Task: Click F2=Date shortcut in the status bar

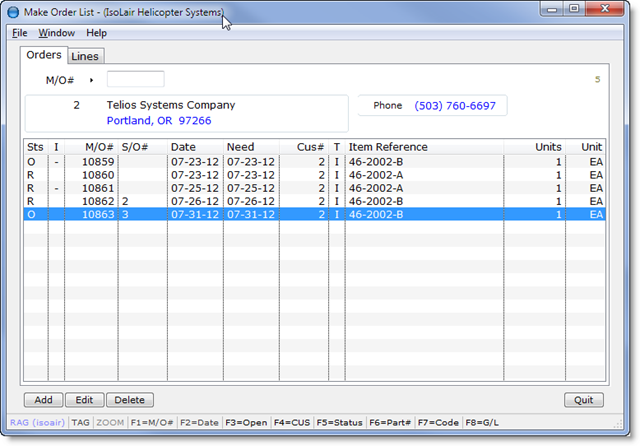Action: (201, 423)
